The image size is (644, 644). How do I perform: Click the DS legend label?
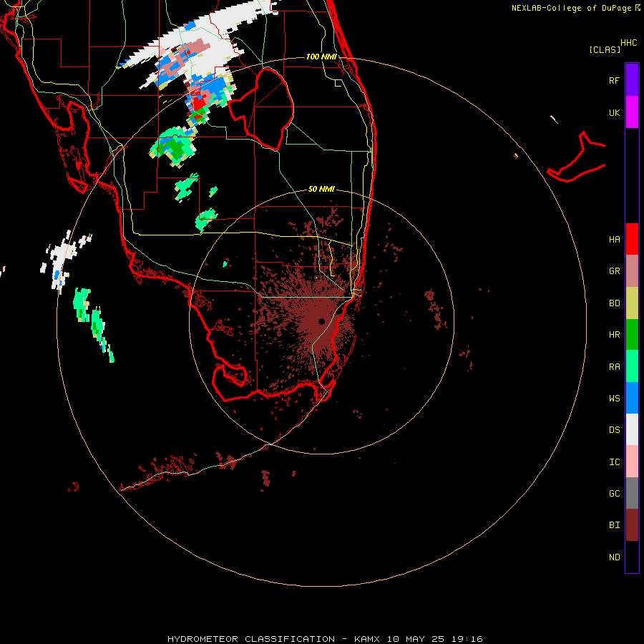pos(614,429)
